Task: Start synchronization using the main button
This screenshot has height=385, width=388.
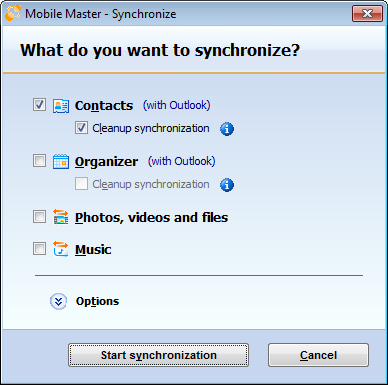Action: click(x=159, y=355)
